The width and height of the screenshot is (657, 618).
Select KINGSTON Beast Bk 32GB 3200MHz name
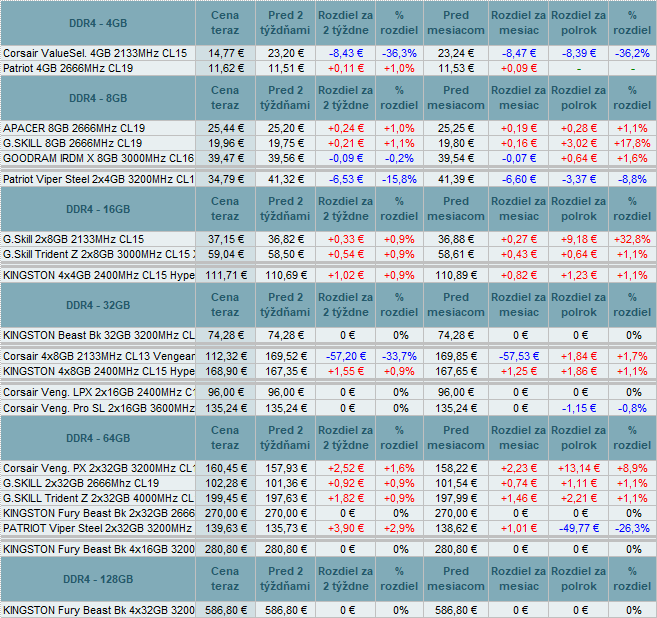pyautogui.click(x=98, y=335)
